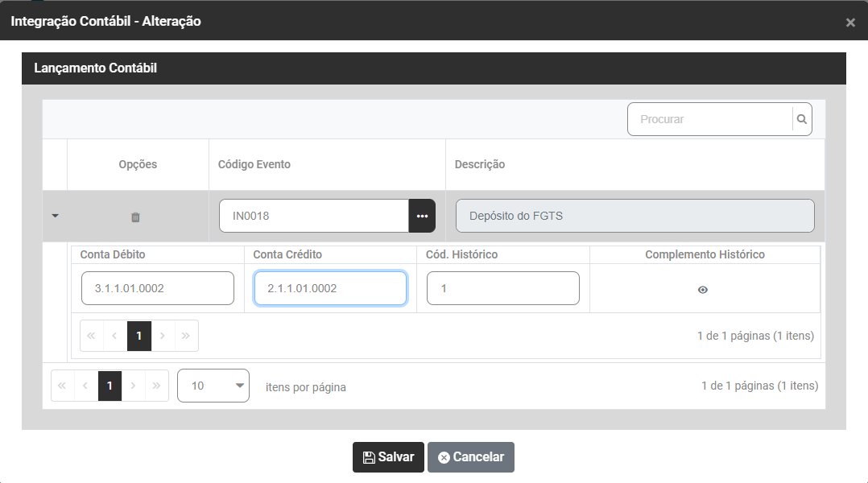Viewport: 868px width, 483px height.
Task: Go to first page in inner detail pager
Action: tap(92, 336)
